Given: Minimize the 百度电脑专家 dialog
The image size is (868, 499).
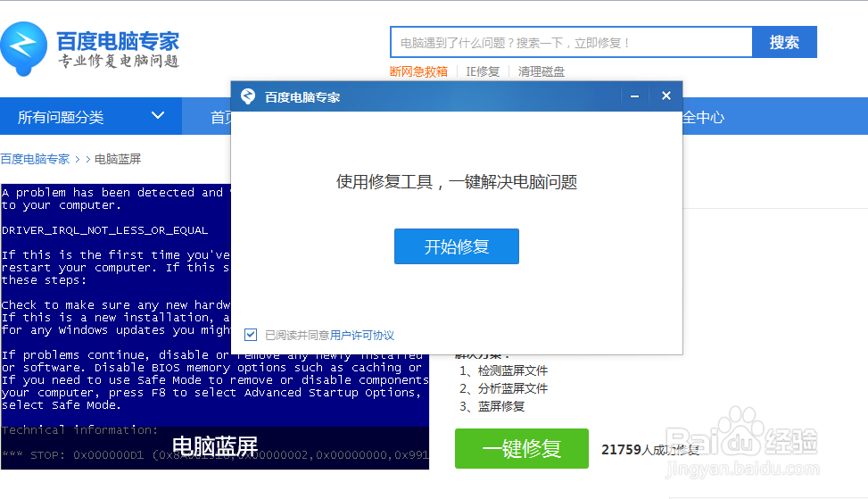Looking at the screenshot, I should tap(634, 96).
